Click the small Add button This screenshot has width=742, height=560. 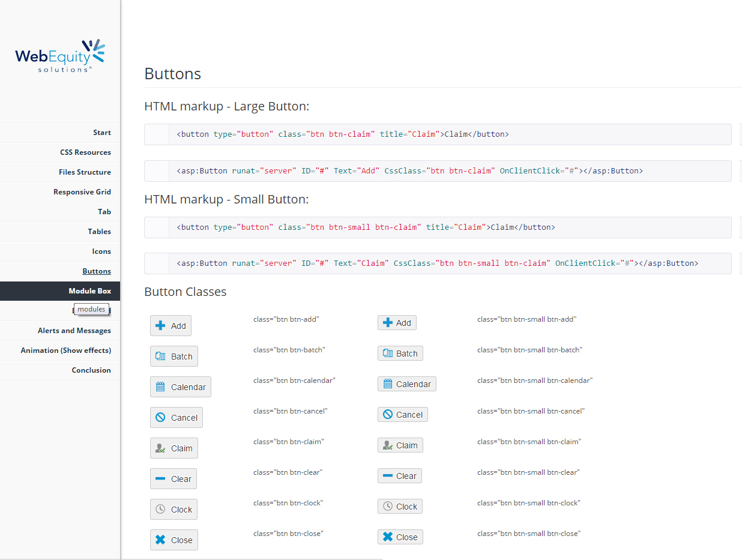point(396,323)
